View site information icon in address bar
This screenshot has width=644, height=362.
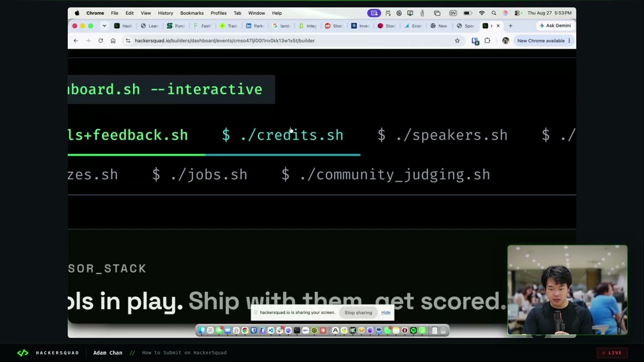pos(128,41)
